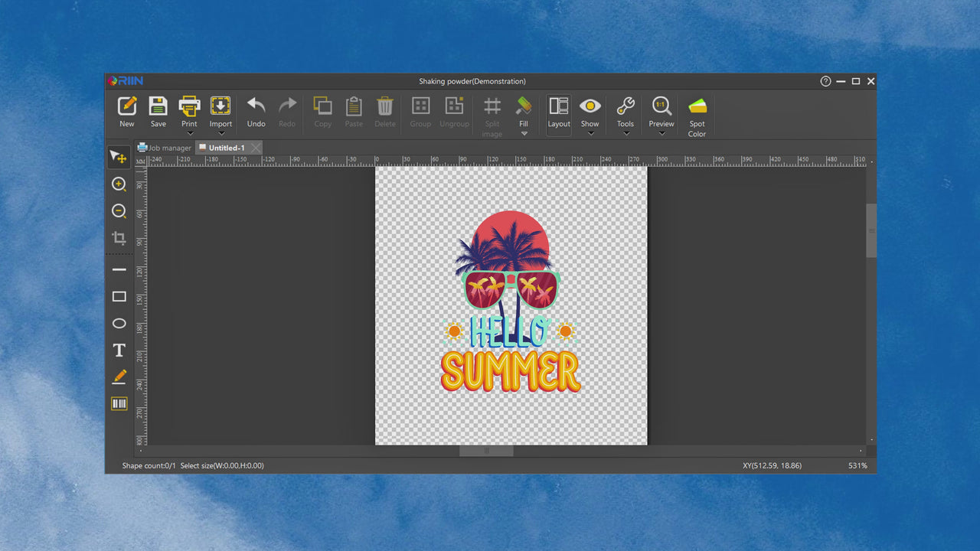980x551 pixels.
Task: Select the pencil drawing tool
Action: [x=119, y=377]
